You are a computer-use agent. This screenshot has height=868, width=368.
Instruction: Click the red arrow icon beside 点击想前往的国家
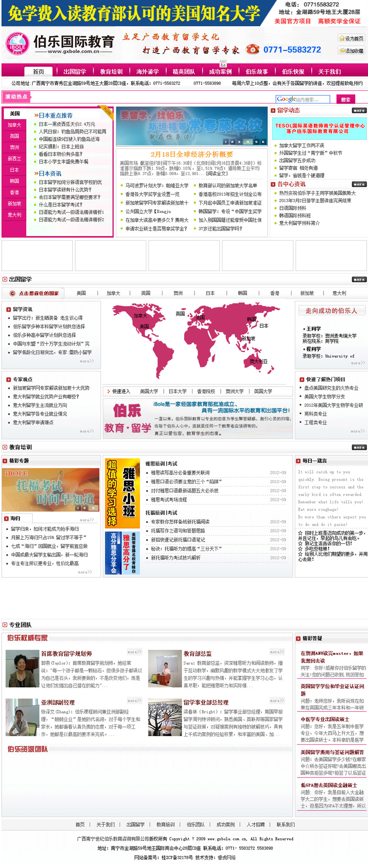(x=12, y=293)
